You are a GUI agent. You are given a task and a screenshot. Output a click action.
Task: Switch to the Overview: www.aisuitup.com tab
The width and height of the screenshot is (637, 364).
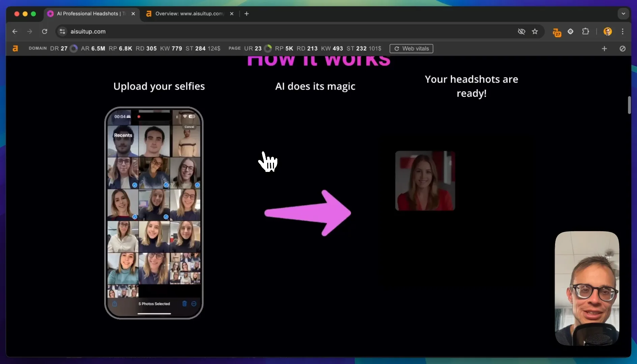pos(189,14)
